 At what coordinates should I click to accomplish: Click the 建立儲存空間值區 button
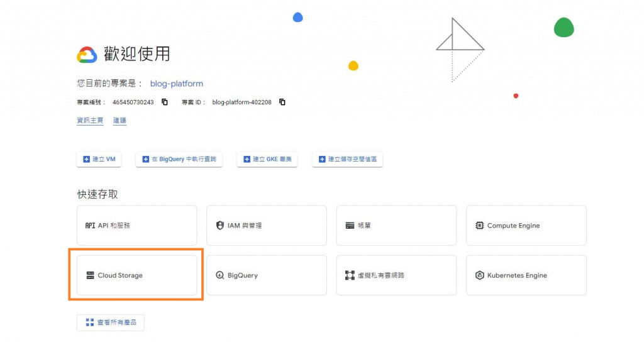pyautogui.click(x=347, y=159)
